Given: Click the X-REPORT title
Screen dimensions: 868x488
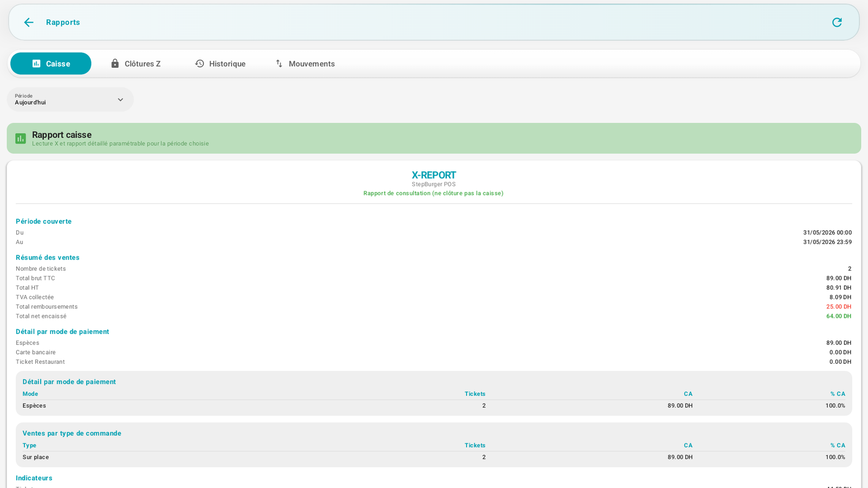Looking at the screenshot, I should 434,175.
